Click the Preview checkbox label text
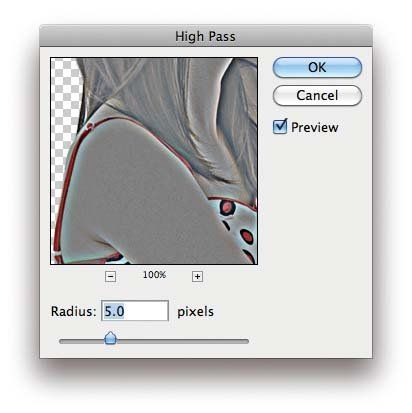The width and height of the screenshot is (412, 413). click(315, 127)
